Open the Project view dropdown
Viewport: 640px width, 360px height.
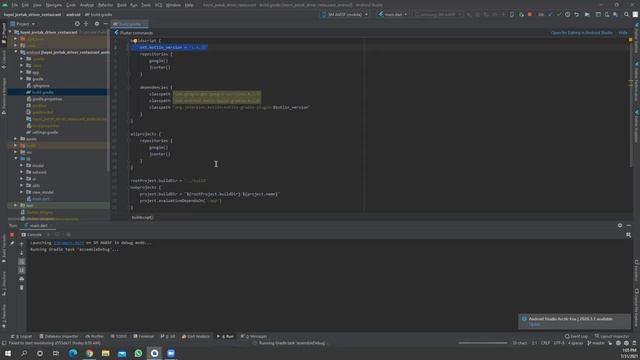click(23, 24)
